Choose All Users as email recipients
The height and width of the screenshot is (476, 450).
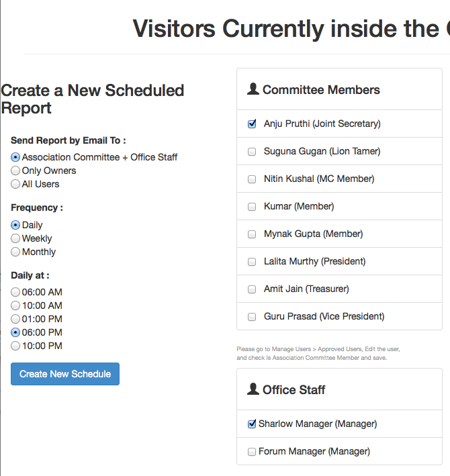pos(15,184)
